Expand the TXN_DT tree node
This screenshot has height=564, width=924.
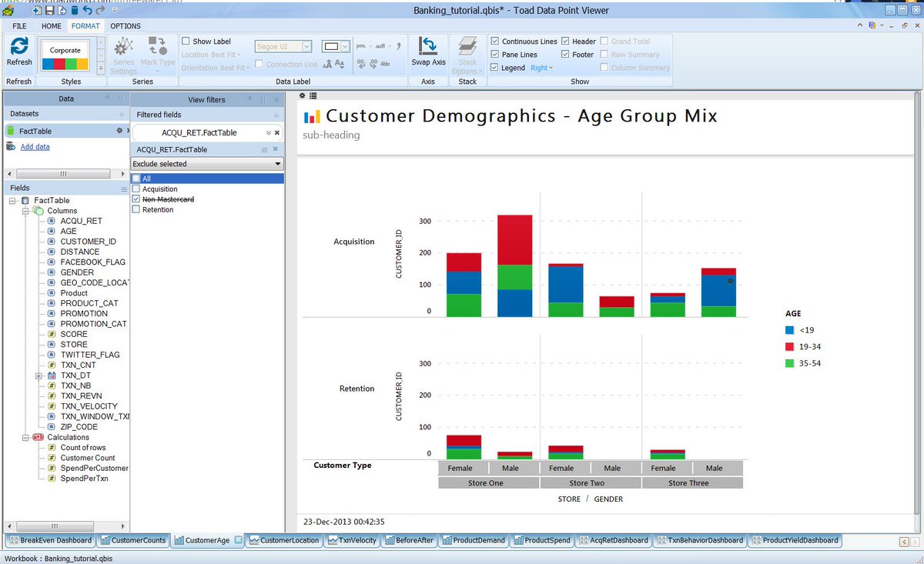[38, 375]
